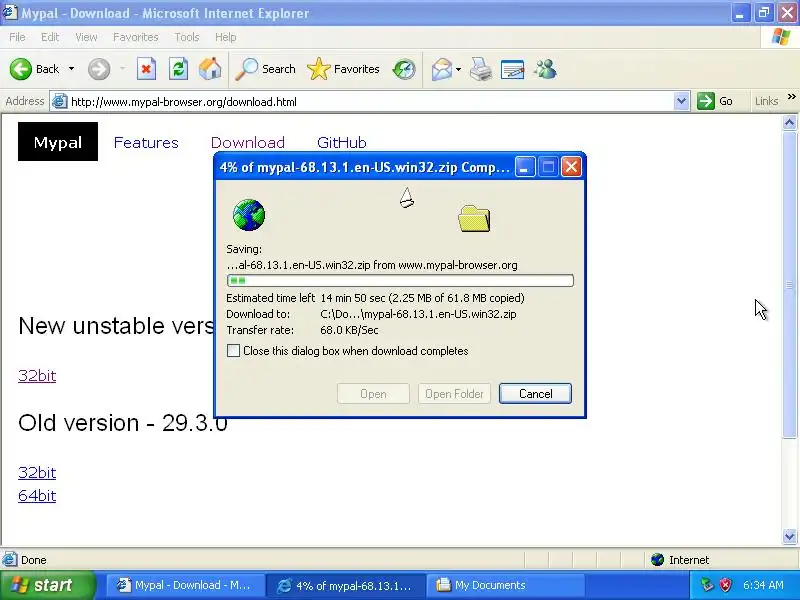Open the Search pane in toolbar
The height and width of the screenshot is (600, 800).
click(265, 69)
